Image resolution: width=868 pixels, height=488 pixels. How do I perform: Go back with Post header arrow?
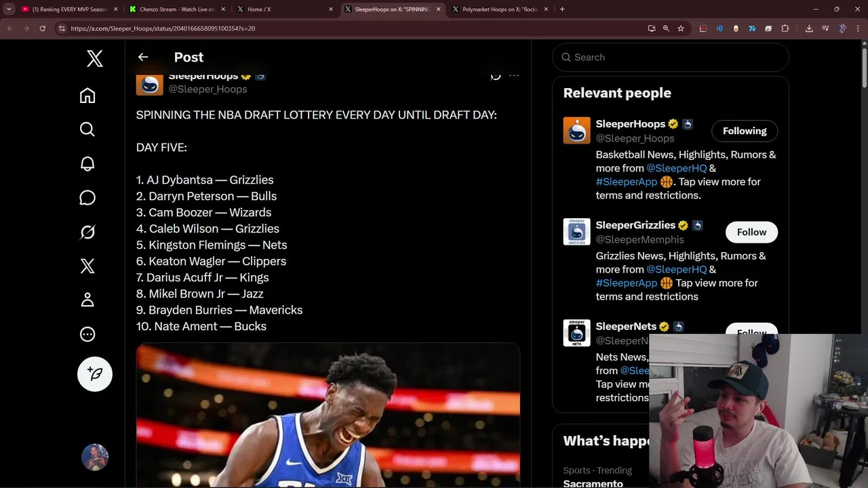(143, 57)
